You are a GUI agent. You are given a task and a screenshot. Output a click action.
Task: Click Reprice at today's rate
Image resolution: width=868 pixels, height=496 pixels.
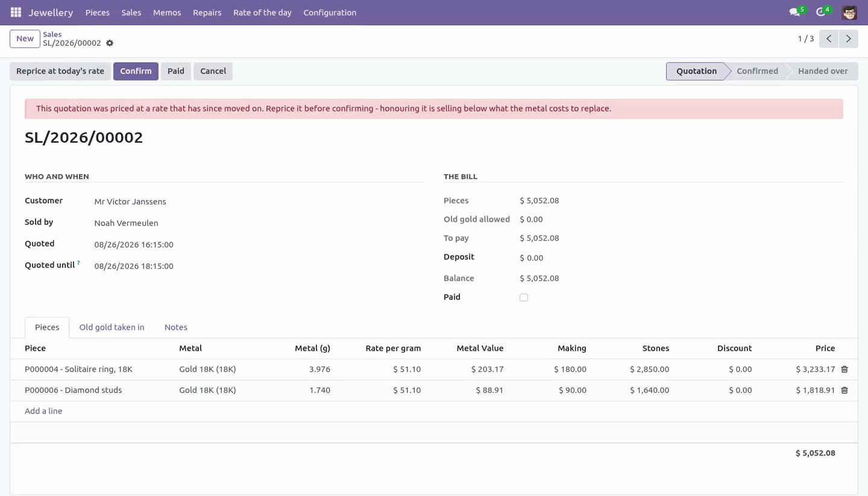point(60,71)
